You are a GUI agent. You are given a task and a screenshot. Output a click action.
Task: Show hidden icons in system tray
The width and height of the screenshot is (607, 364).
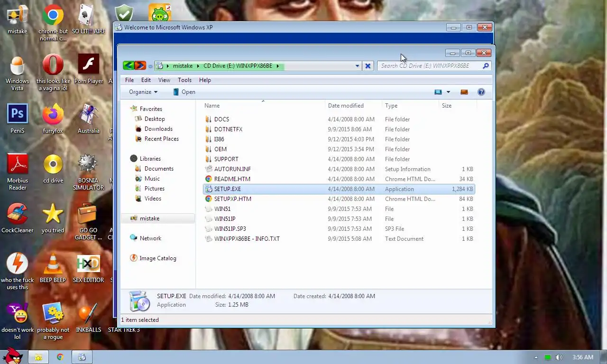(536, 357)
